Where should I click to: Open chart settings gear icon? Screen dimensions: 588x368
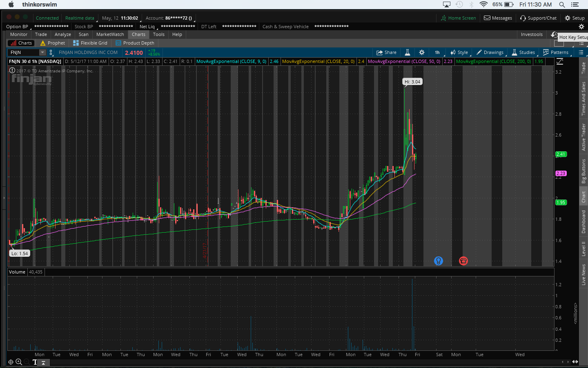click(422, 52)
